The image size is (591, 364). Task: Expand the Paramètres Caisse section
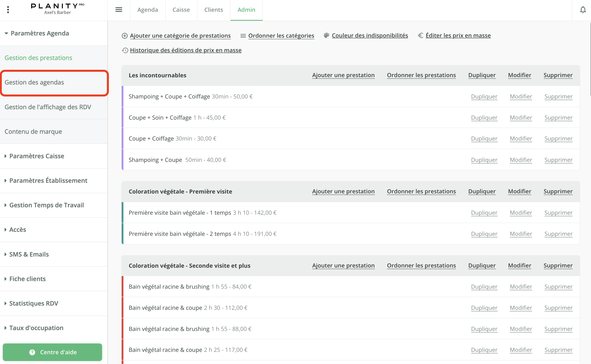click(x=6, y=156)
